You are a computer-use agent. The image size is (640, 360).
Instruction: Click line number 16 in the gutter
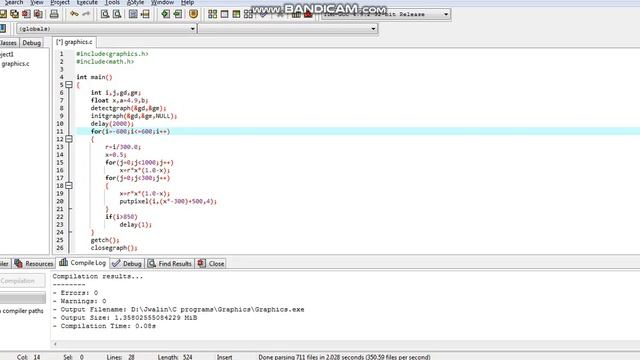60,170
